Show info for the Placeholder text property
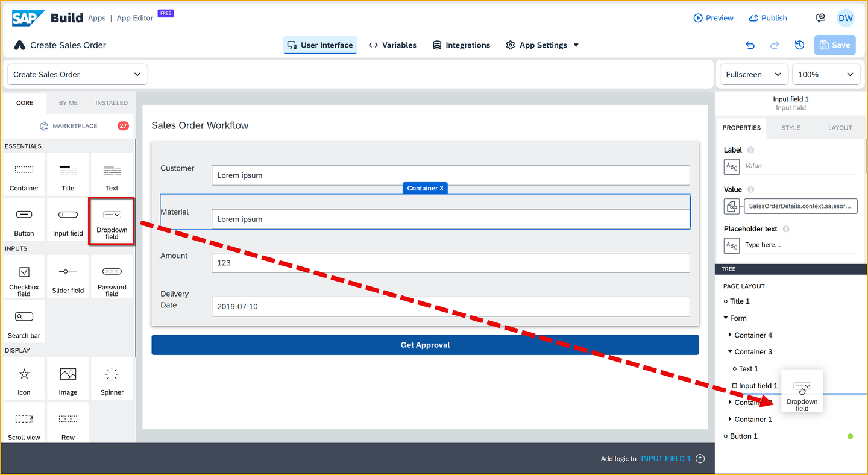This screenshot has width=868, height=475. tap(786, 229)
